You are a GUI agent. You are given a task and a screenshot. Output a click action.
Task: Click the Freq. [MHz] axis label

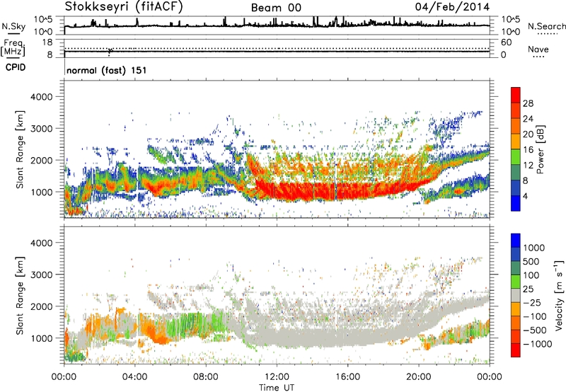pos(13,48)
